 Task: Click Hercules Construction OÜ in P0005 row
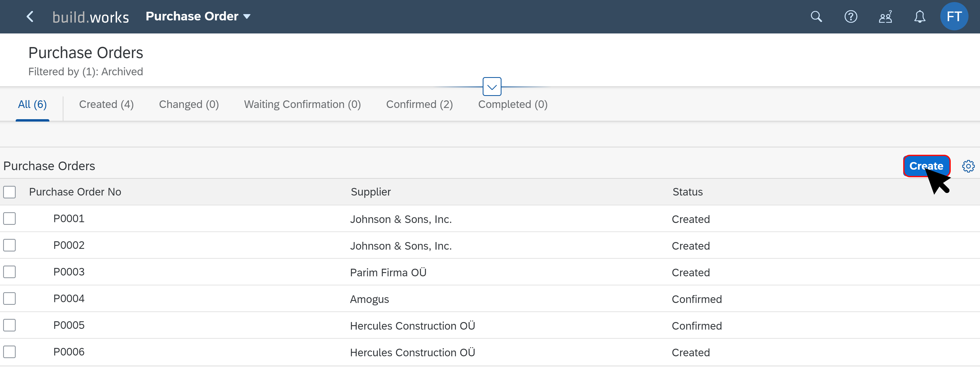[x=412, y=326]
